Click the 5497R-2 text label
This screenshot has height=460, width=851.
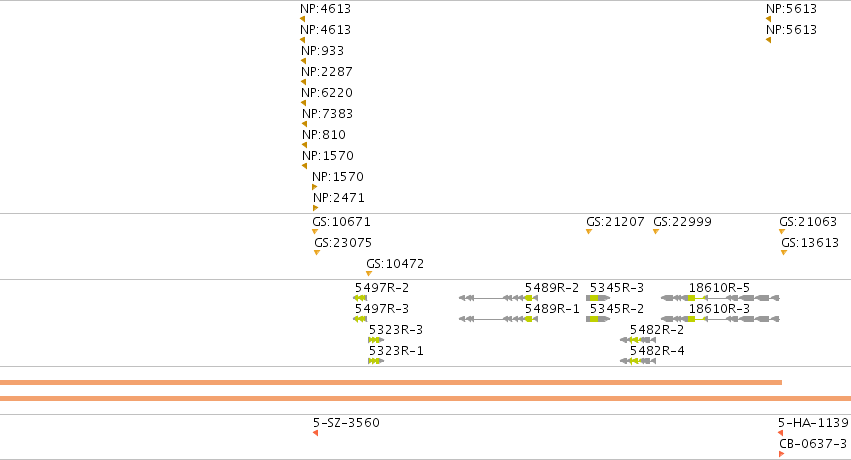[x=382, y=288]
